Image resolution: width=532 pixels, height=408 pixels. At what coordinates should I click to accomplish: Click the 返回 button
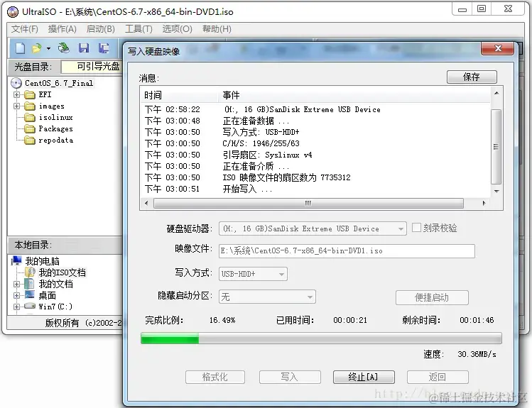coord(438,377)
